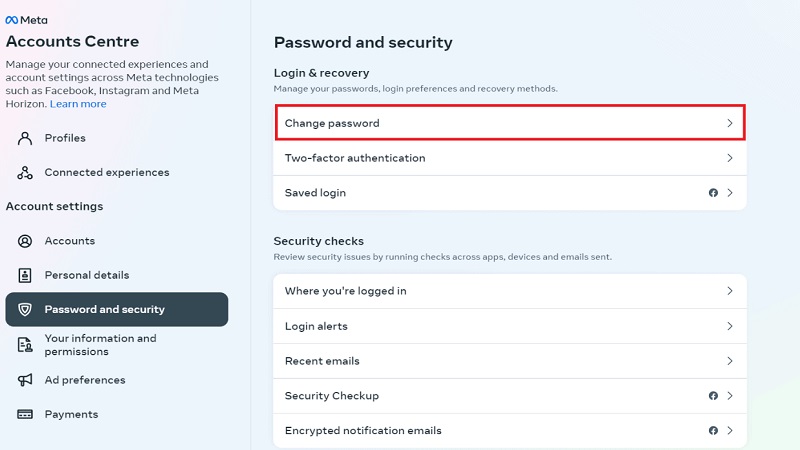Expand the Change password chevron
The image size is (800, 450).
point(730,123)
